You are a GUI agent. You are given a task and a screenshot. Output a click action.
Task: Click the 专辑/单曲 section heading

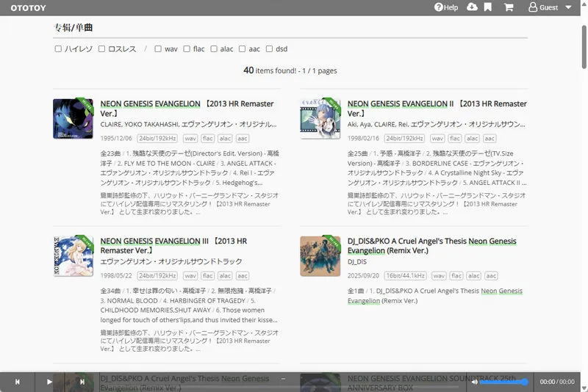[73, 27]
